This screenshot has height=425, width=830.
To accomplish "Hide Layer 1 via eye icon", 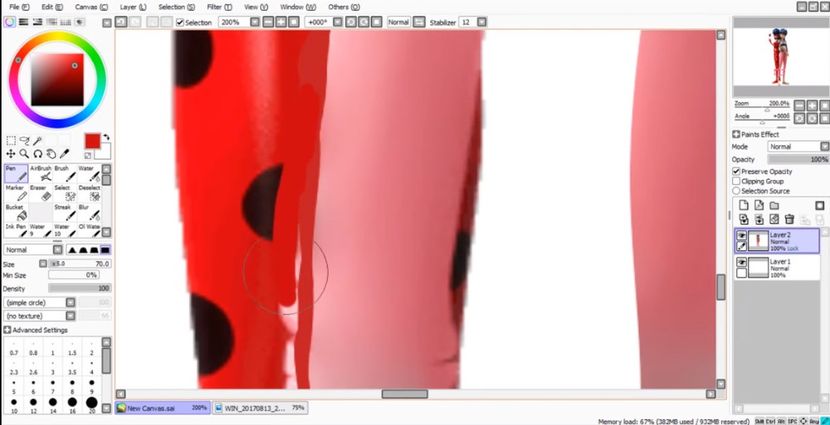I will click(x=742, y=263).
